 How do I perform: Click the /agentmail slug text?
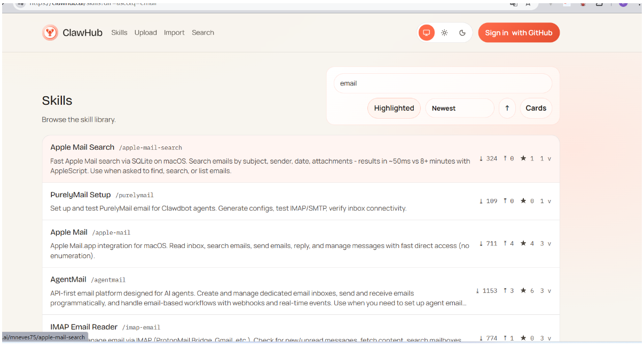[108, 280]
